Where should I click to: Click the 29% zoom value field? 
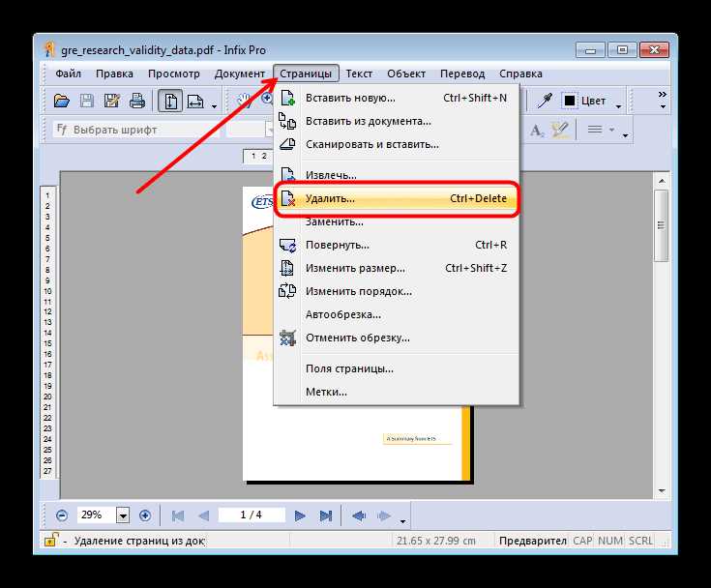(96, 515)
